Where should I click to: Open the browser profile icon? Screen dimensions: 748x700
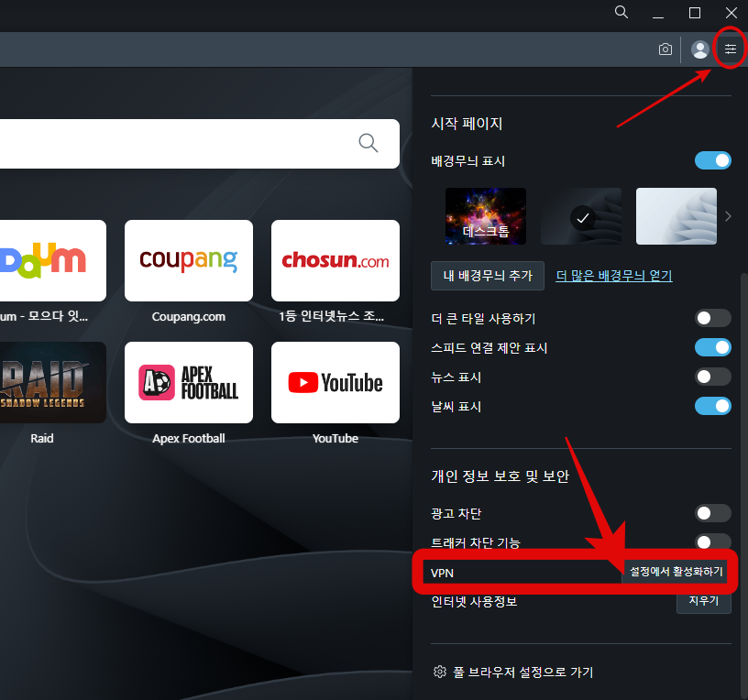tap(699, 49)
